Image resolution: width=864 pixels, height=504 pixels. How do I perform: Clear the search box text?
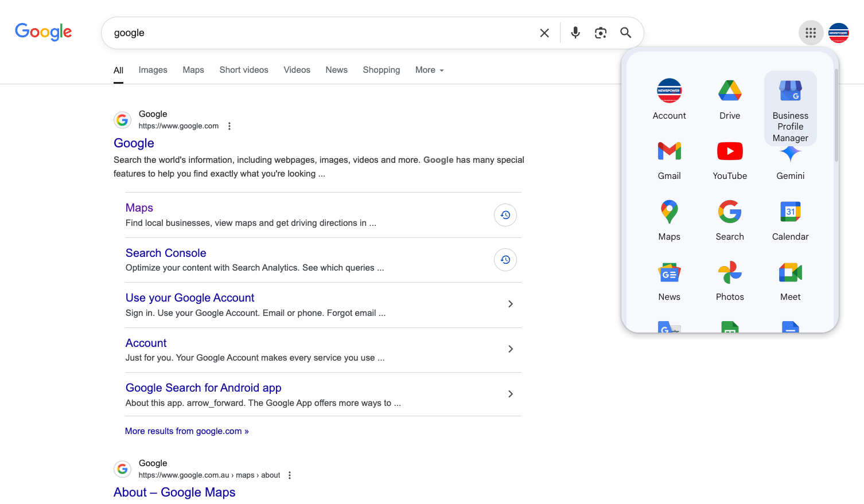(544, 33)
